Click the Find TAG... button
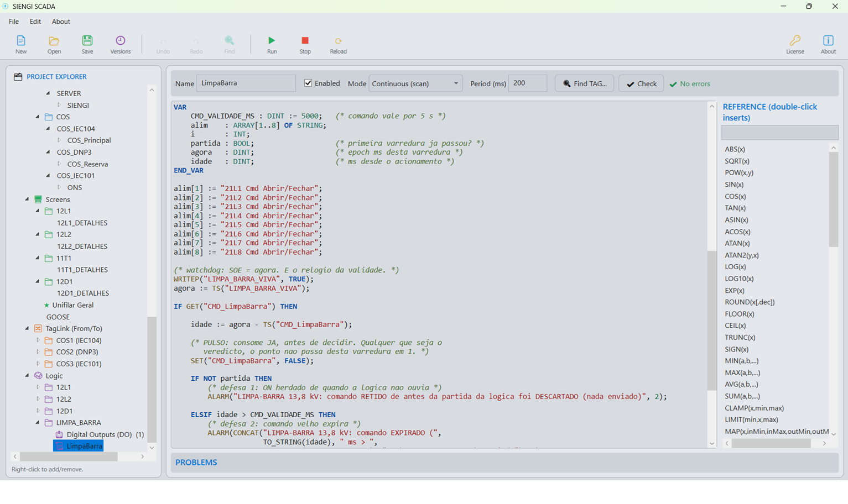Image resolution: width=848 pixels, height=504 pixels. pyautogui.click(x=584, y=83)
